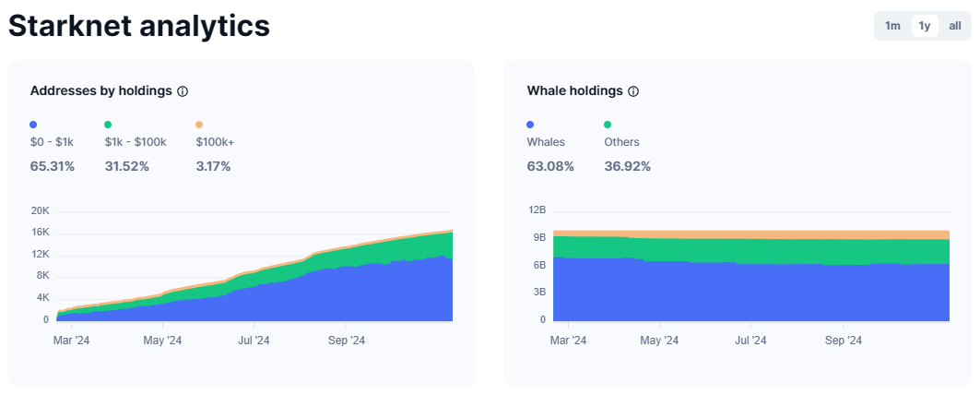Click the green $1k - $100k legend dot
Image resolution: width=980 pixels, height=395 pixels.
[x=108, y=125]
